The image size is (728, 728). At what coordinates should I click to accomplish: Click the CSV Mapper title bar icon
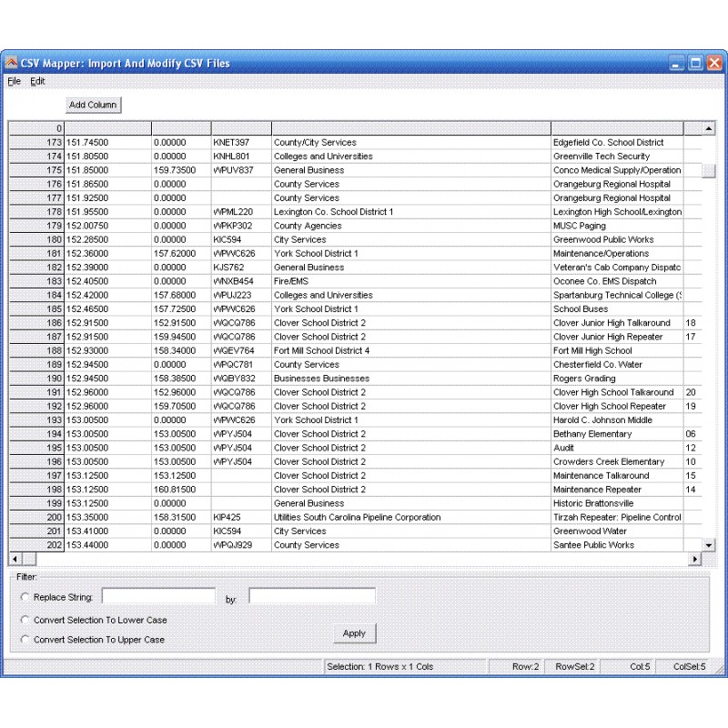tap(12, 63)
